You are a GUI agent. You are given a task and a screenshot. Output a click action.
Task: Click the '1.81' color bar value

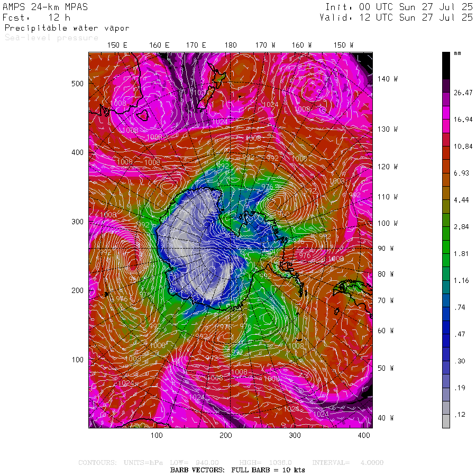point(461,254)
